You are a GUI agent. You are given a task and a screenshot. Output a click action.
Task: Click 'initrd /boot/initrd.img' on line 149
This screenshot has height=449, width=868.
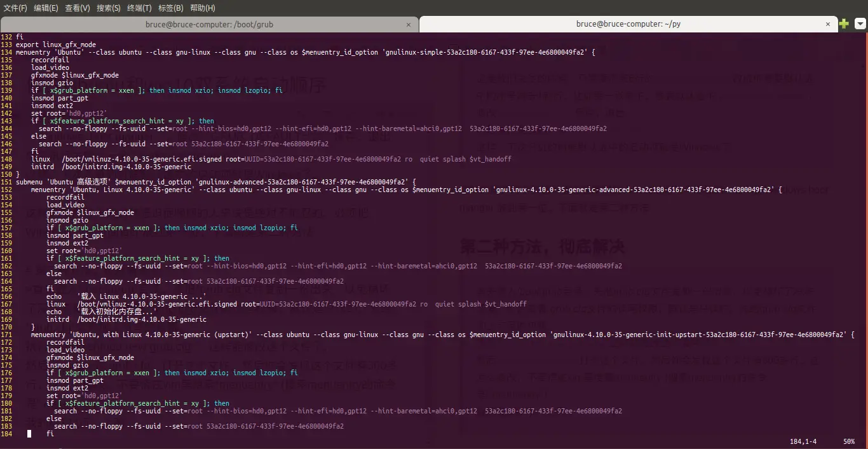click(x=111, y=167)
